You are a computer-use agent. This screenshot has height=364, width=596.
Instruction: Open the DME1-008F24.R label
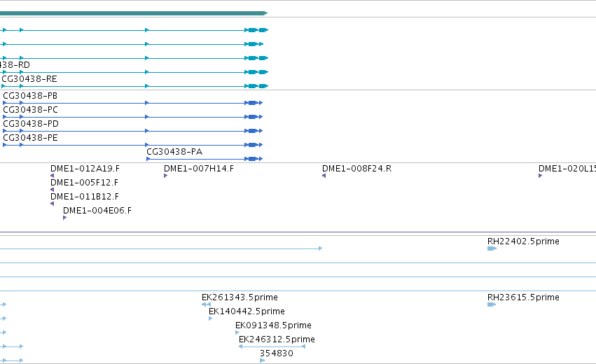[x=357, y=169]
